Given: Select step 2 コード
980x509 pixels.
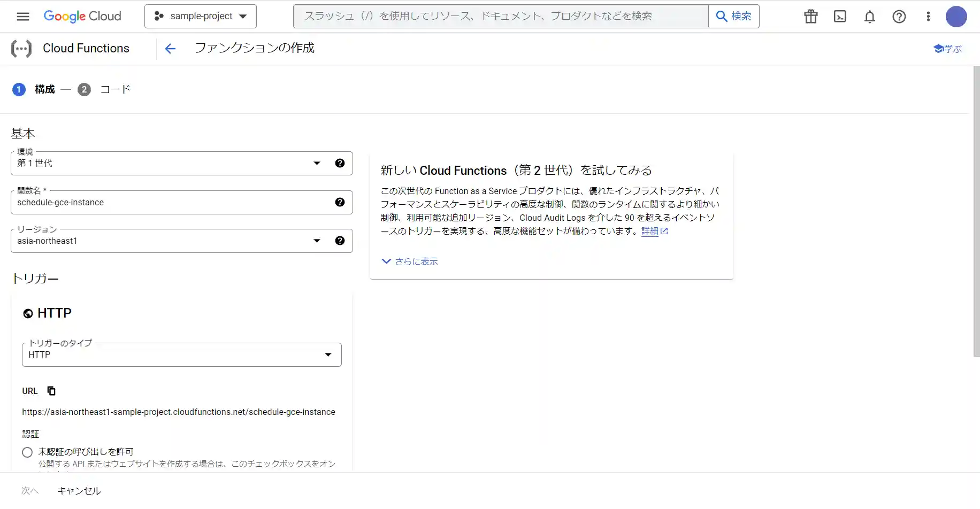Looking at the screenshot, I should point(104,89).
